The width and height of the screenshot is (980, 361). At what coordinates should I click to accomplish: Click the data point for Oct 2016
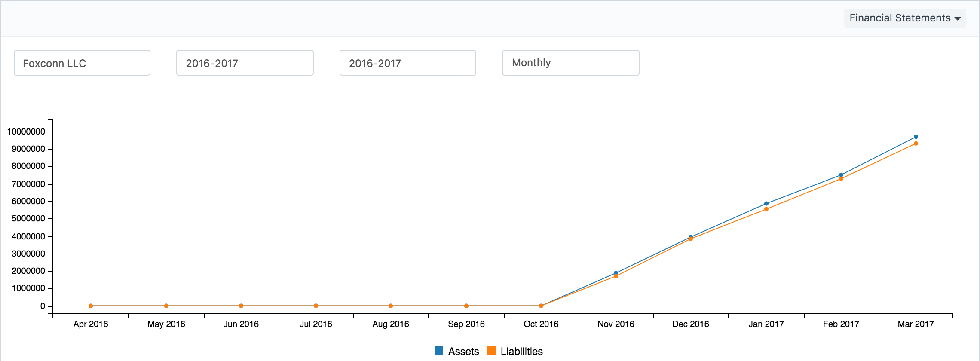pos(541,306)
